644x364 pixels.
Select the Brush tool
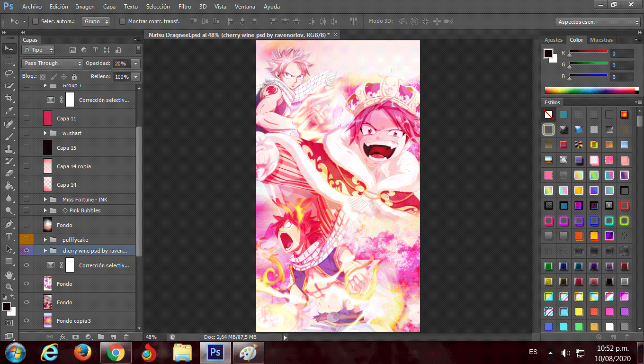tap(9, 136)
